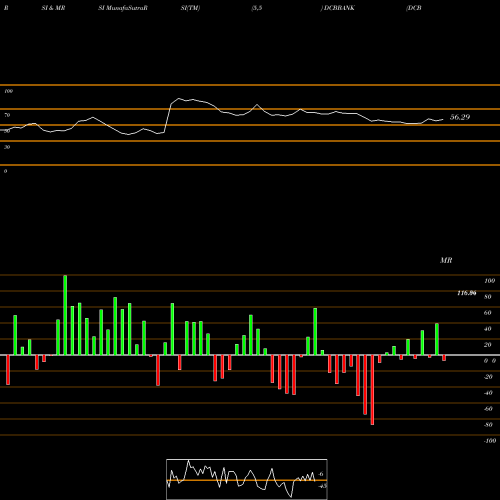
Task: Click the MR axis label 60
Action: coord(488,313)
